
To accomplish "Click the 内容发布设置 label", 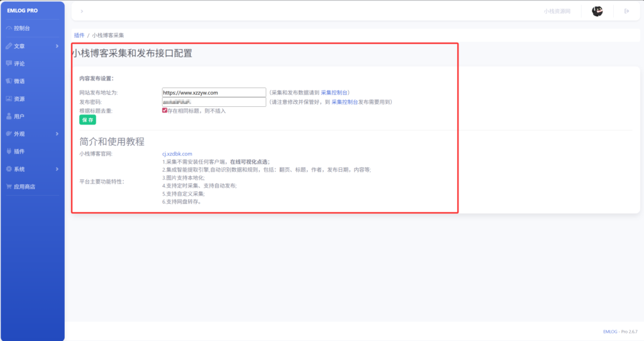I will (x=96, y=79).
